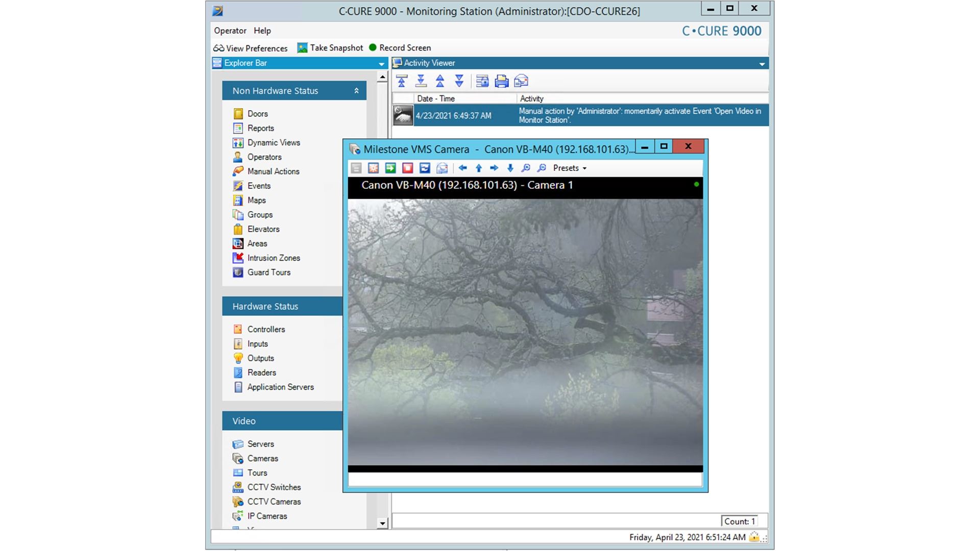Jump to bottom of Activity Viewer list
The image size is (980, 551).
[421, 81]
